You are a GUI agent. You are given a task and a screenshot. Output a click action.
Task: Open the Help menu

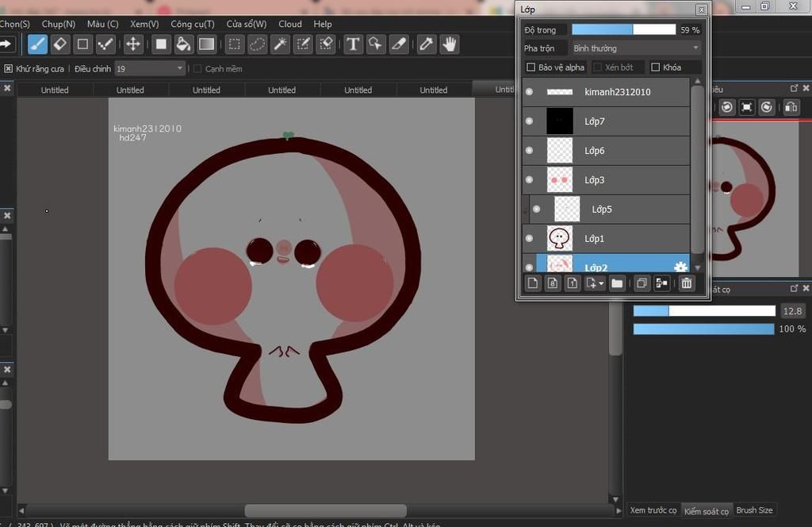[x=323, y=24]
